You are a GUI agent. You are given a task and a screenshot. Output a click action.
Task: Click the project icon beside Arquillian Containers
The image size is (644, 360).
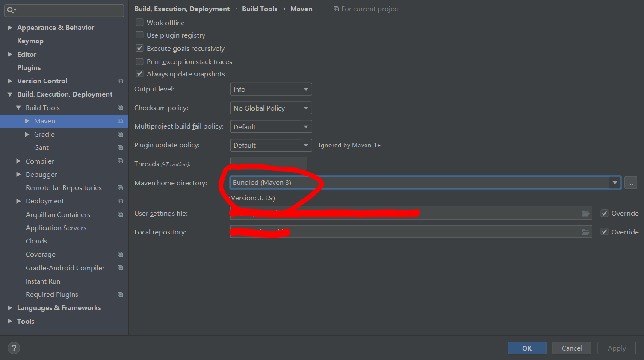[x=120, y=214]
